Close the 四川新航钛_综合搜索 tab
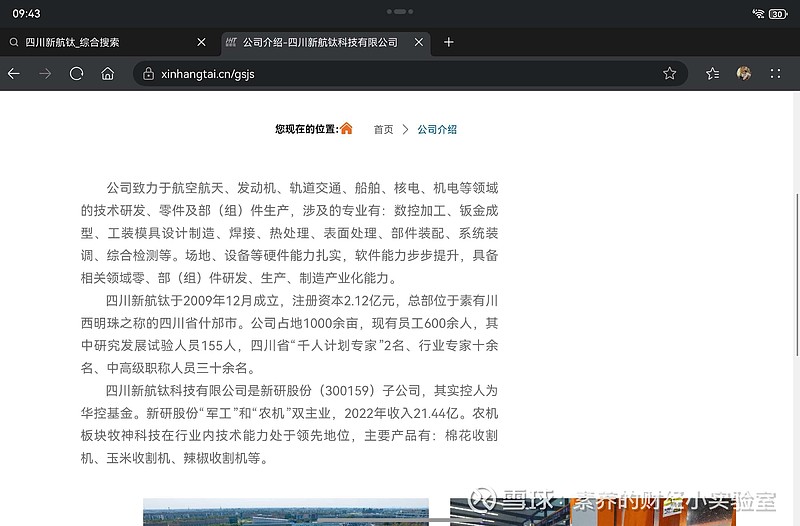This screenshot has height=526, width=800. pyautogui.click(x=202, y=42)
